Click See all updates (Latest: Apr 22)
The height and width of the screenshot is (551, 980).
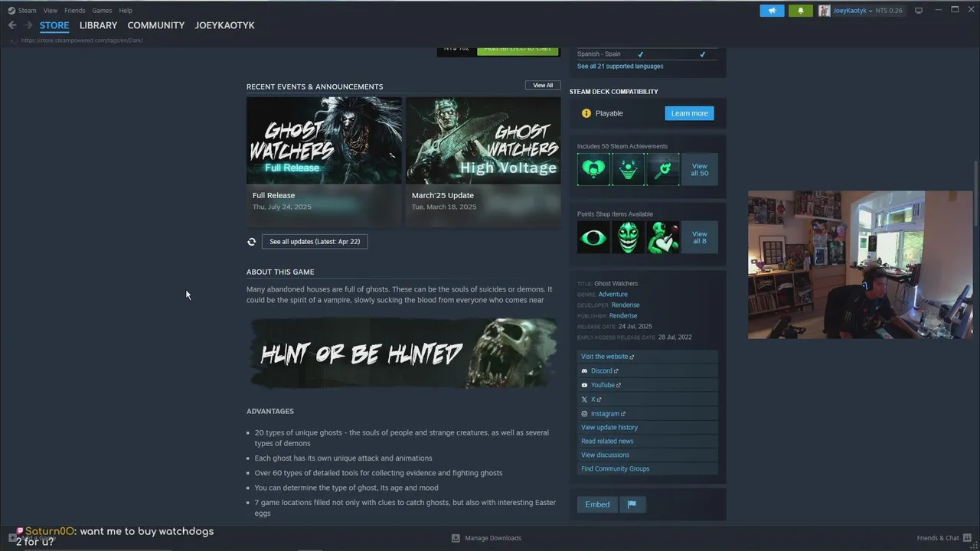(315, 242)
